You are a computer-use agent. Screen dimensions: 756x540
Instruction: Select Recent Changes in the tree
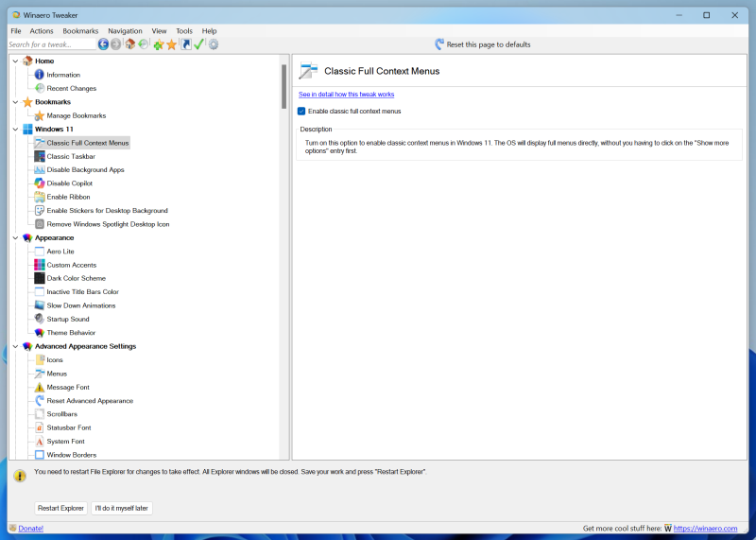(72, 88)
